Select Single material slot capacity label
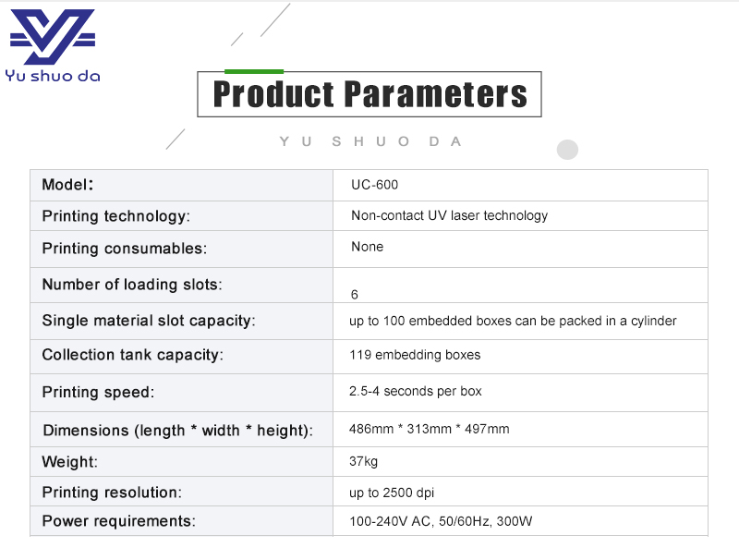 [x=148, y=321]
